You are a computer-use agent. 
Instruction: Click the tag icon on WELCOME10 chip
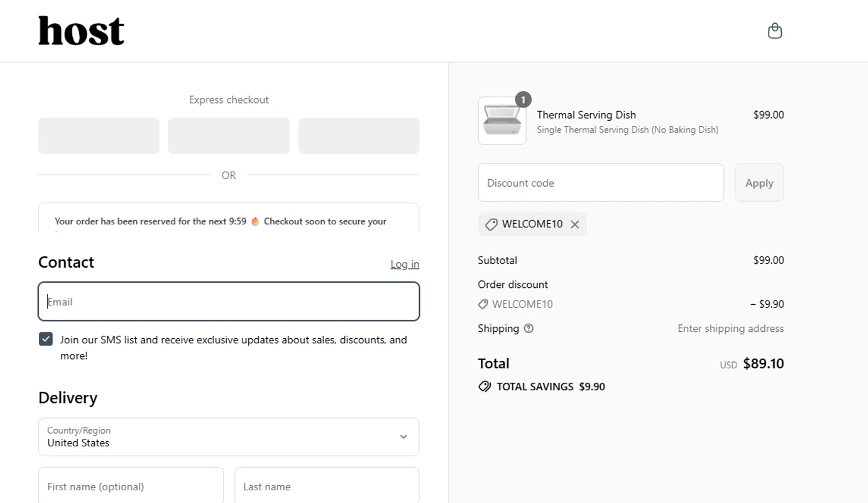click(x=491, y=224)
